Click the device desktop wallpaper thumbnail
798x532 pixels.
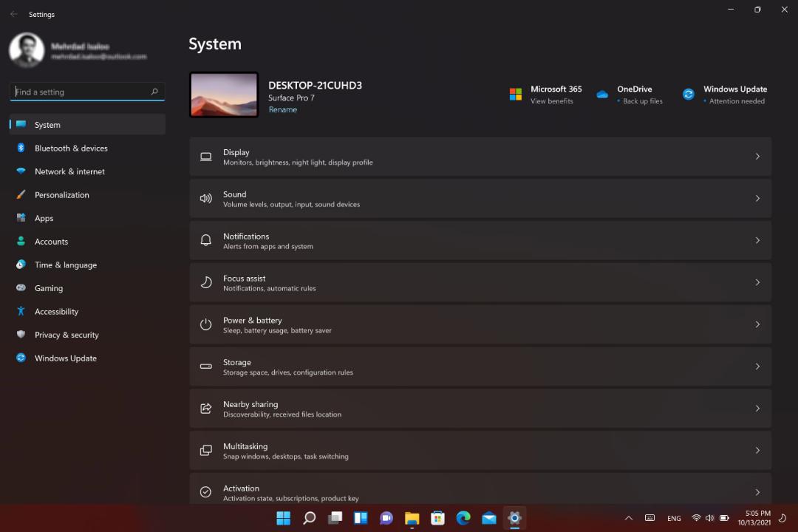click(x=224, y=95)
